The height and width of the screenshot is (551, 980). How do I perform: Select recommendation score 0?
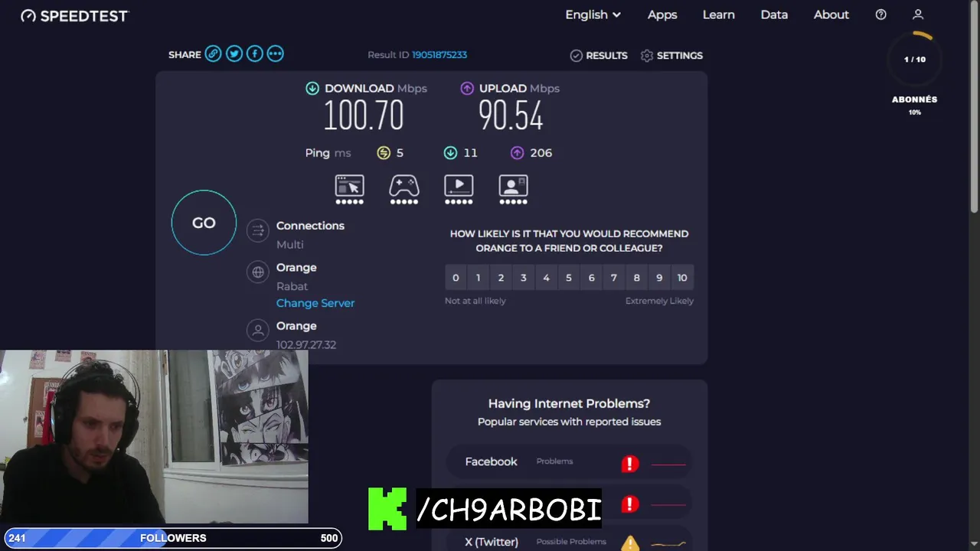coord(456,278)
